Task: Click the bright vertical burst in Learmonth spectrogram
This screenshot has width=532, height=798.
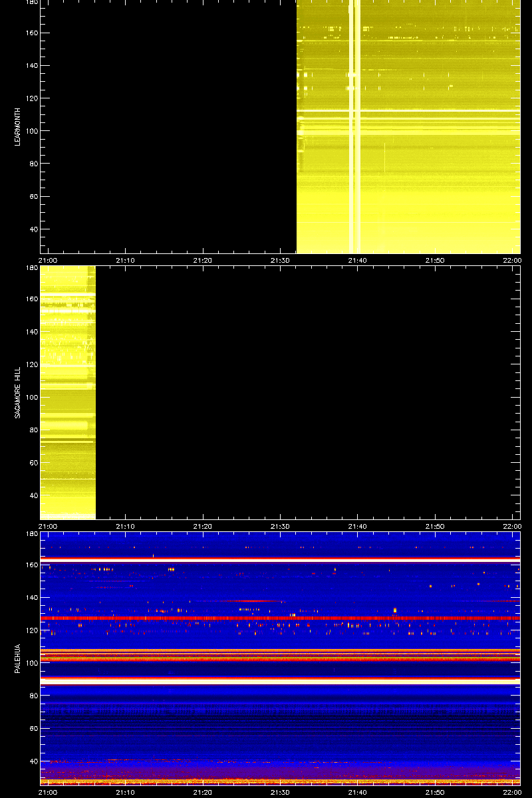Action: click(354, 126)
